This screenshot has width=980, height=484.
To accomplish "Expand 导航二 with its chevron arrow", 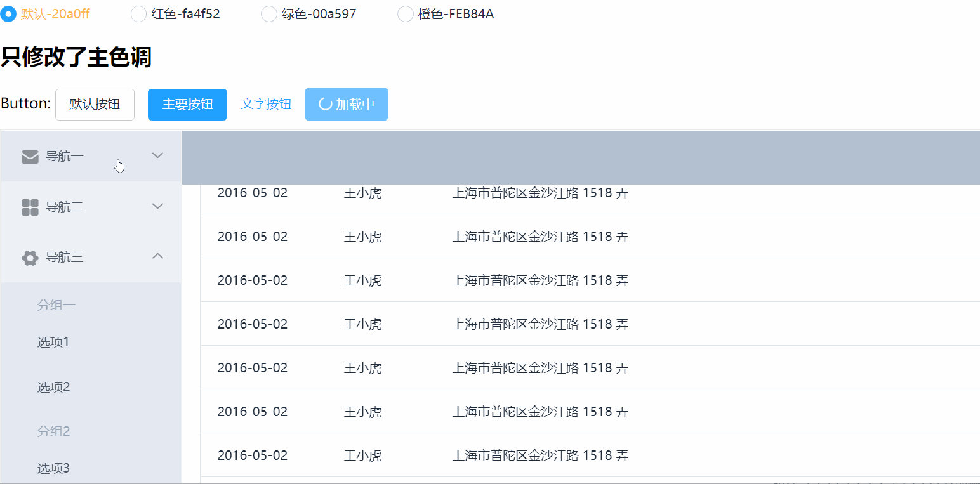I will coord(158,206).
